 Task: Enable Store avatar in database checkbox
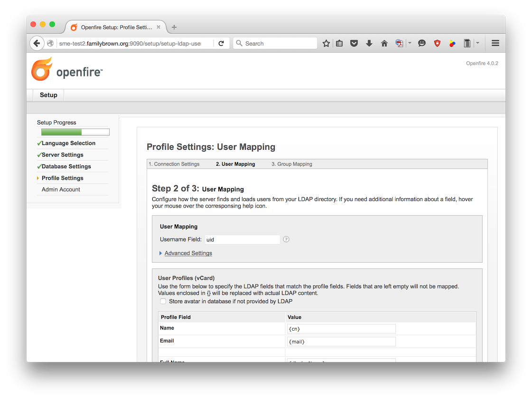click(x=163, y=301)
